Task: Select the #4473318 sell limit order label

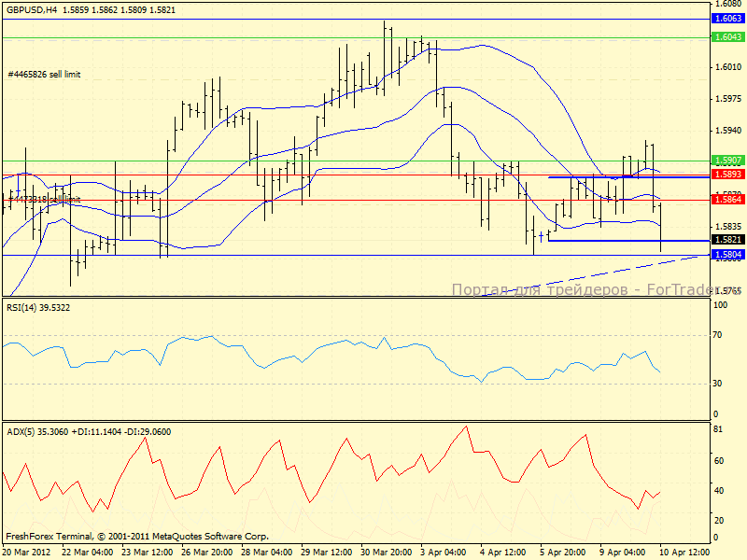Action: (x=44, y=200)
